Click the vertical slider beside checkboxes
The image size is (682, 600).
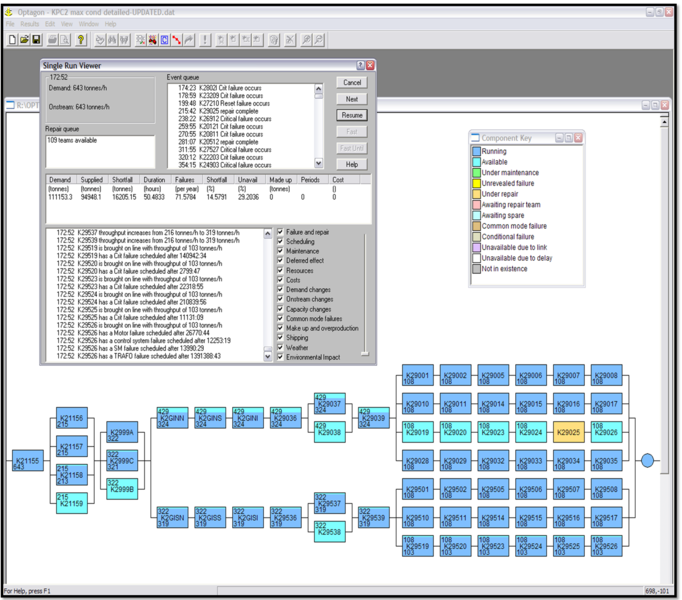[364, 354]
